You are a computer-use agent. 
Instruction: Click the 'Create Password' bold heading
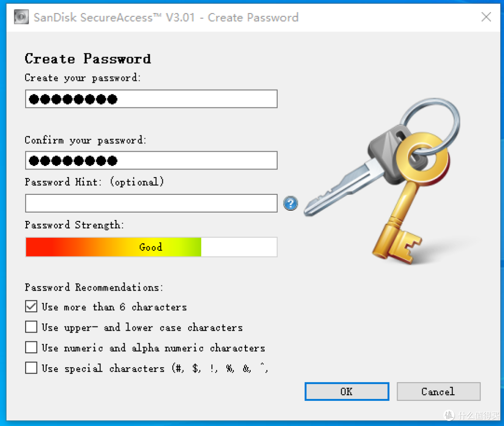88,59
